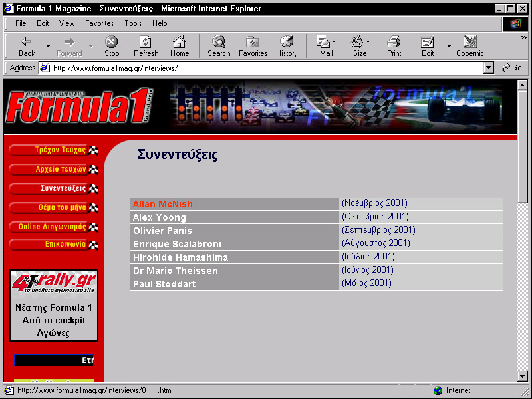Screen dimensions: 532x399
Task: Click the (Ιούνιος 2001) date text
Action: point(368,270)
